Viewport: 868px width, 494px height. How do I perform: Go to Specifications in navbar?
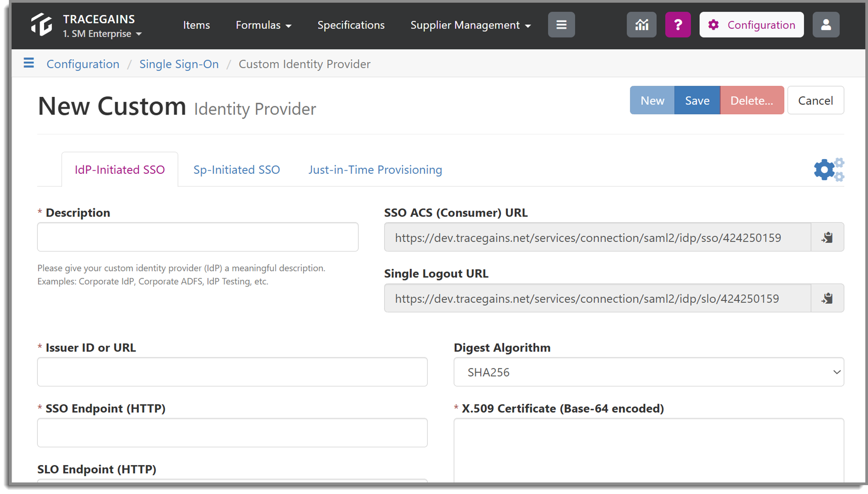(x=351, y=25)
